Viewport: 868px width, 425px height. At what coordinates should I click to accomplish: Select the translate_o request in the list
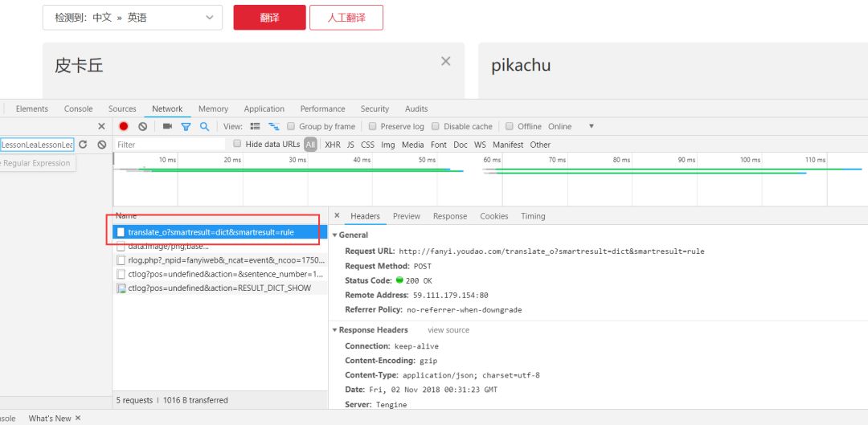click(211, 232)
